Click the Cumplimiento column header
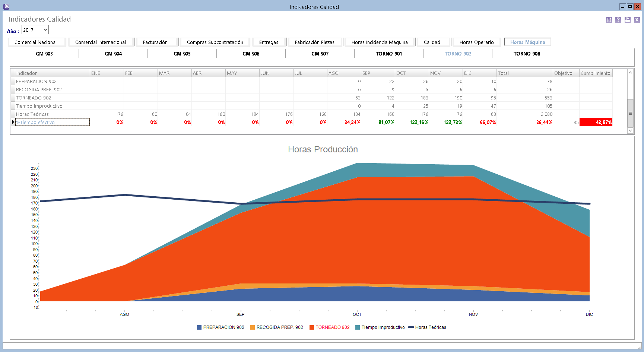This screenshot has width=644, height=352. pyautogui.click(x=595, y=73)
